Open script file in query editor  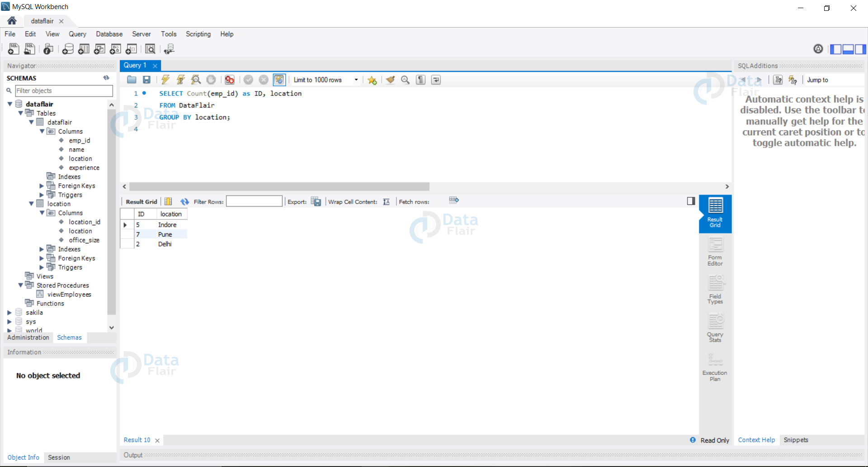(132, 80)
